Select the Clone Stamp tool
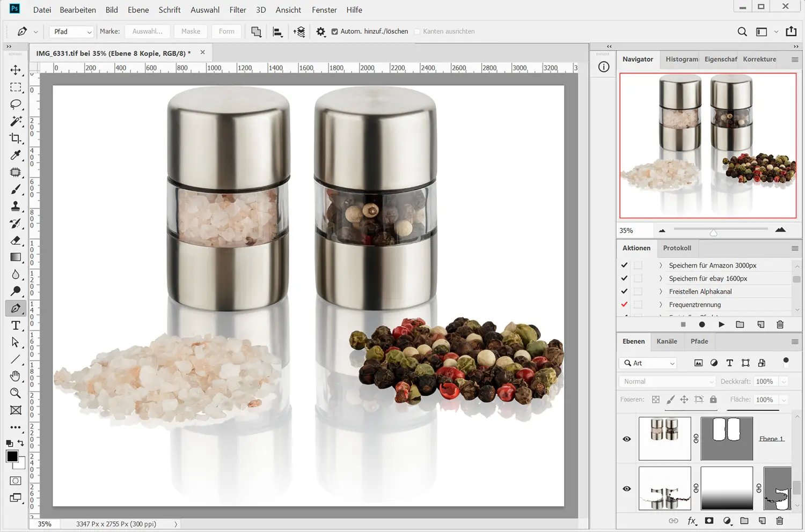805x532 pixels. [16, 206]
